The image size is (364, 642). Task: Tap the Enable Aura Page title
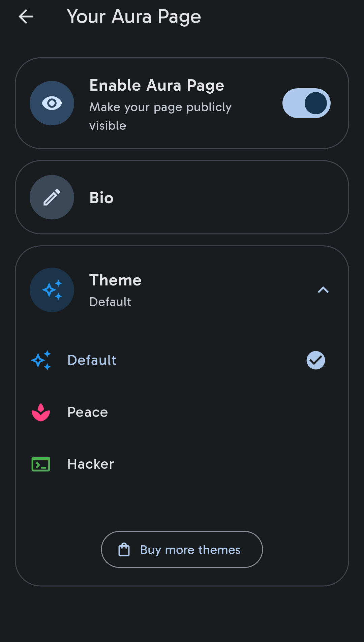coord(157,85)
